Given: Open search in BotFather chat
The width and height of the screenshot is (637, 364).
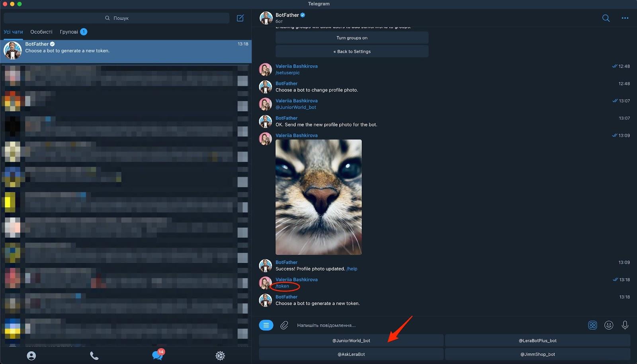Looking at the screenshot, I should (x=606, y=18).
